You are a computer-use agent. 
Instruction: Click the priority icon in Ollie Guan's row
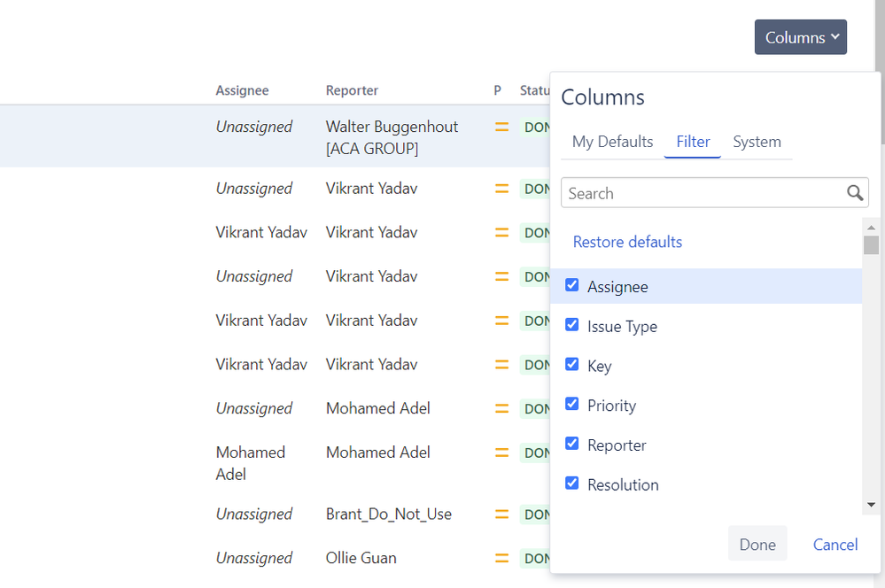click(x=501, y=558)
